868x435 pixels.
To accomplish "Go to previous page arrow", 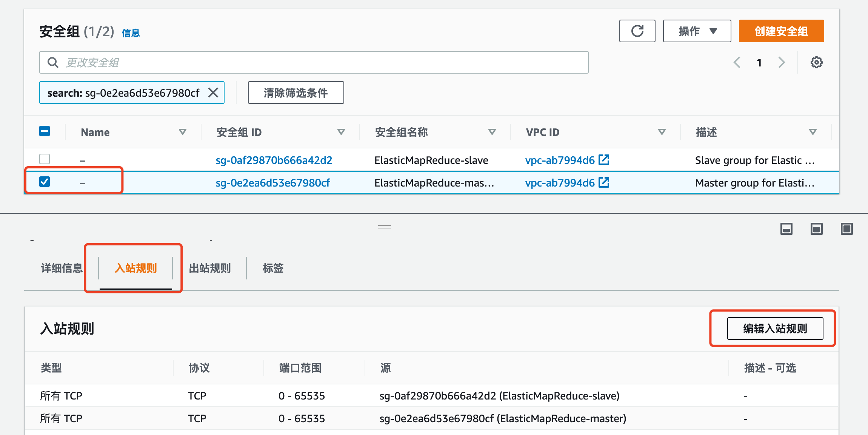I will 737,62.
